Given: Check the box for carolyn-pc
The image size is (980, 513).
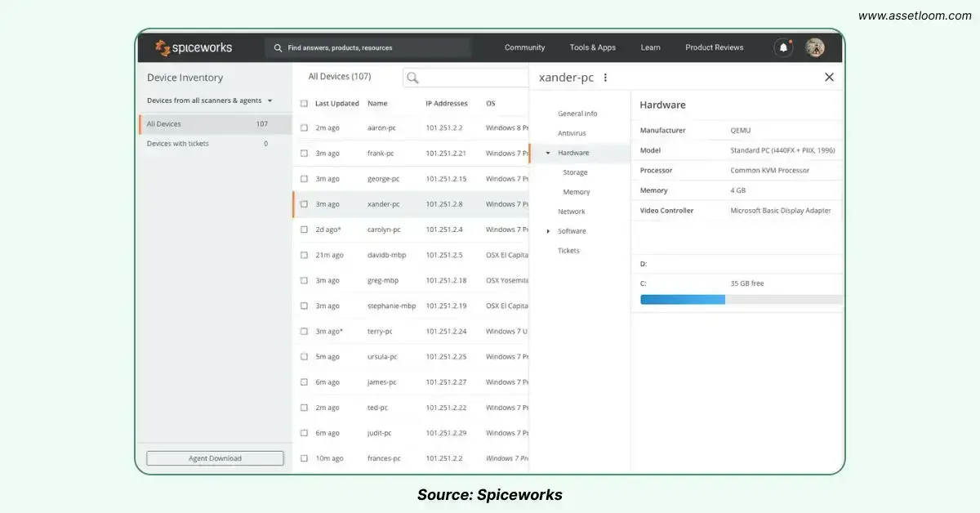Looking at the screenshot, I should point(304,230).
